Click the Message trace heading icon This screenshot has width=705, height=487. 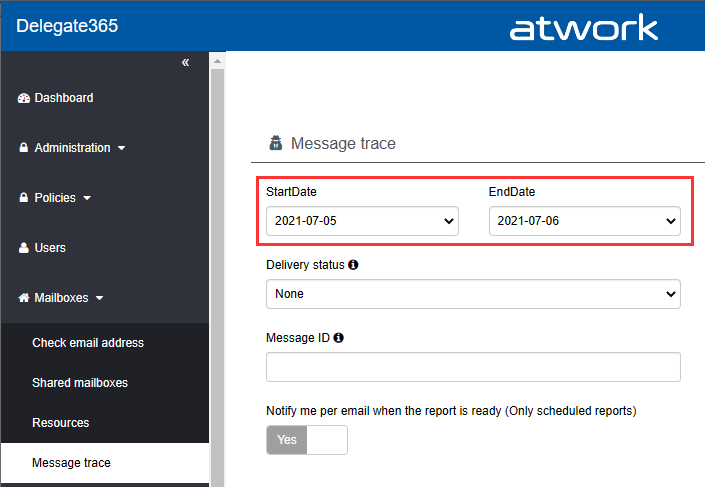pos(276,143)
